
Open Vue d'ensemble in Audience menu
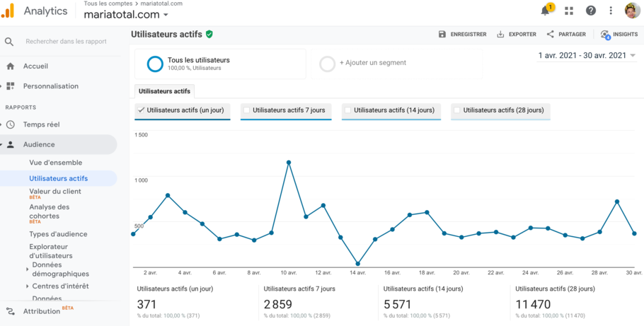coord(56,163)
